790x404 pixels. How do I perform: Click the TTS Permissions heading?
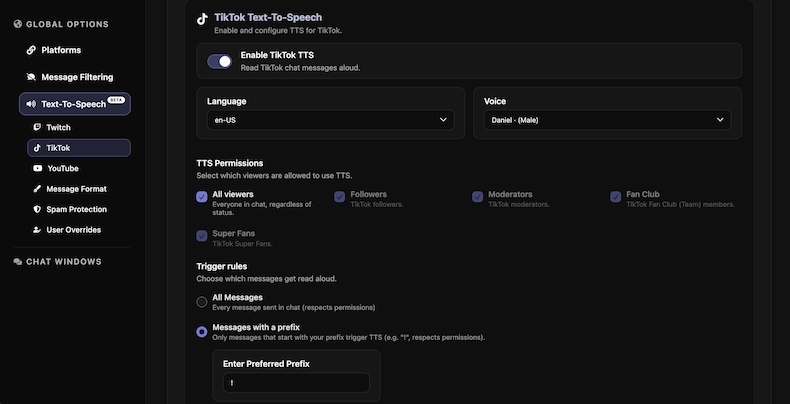tap(230, 163)
